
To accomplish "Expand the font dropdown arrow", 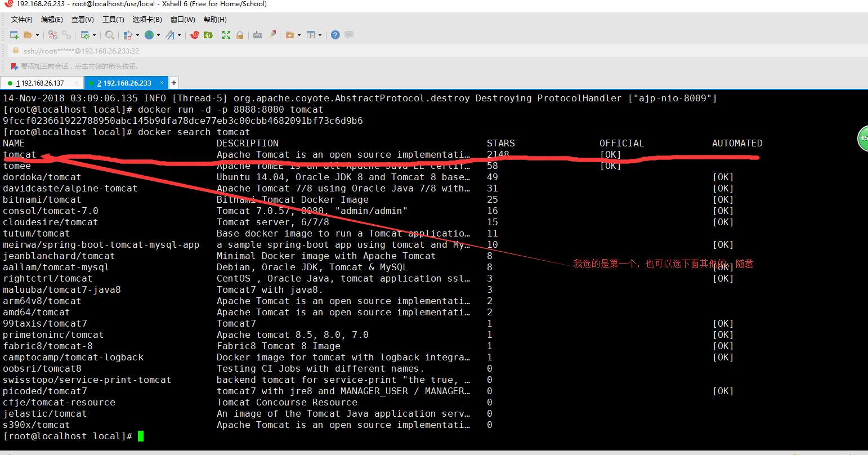I will click(x=180, y=35).
